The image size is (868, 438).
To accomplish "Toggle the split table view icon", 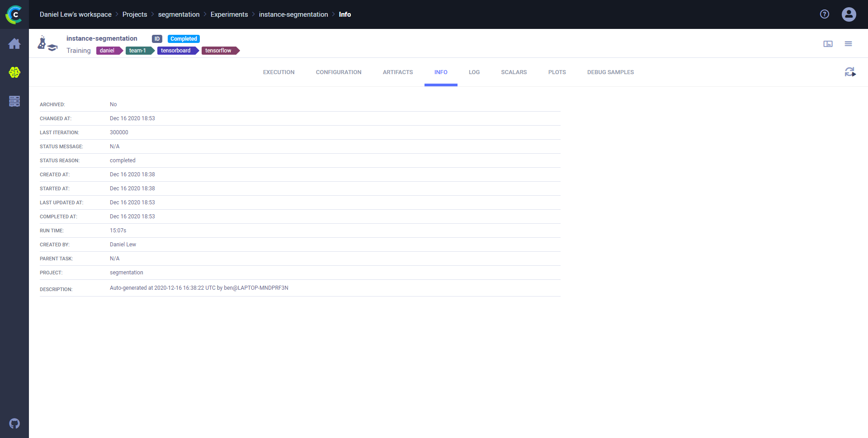I will pyautogui.click(x=828, y=44).
